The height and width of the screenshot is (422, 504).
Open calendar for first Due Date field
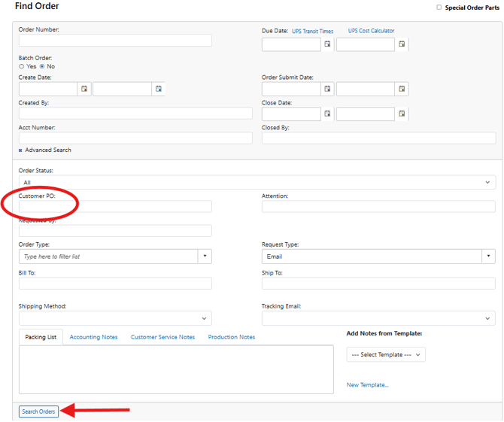click(327, 44)
